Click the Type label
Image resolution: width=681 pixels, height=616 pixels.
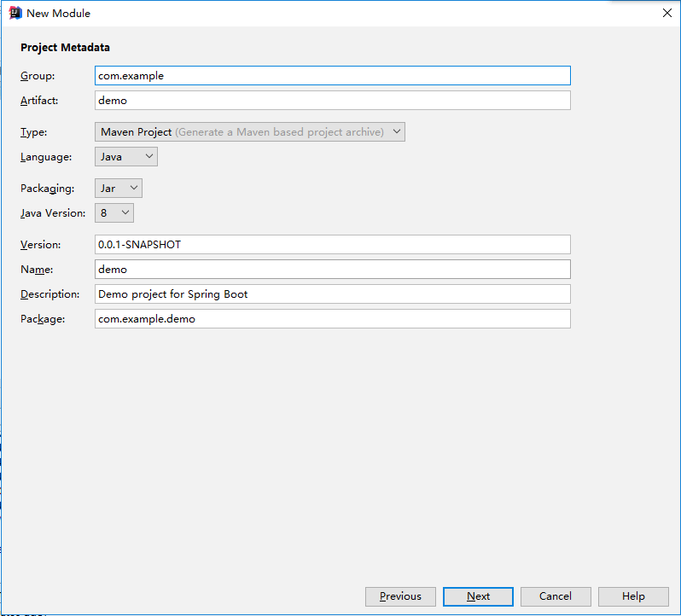pyautogui.click(x=33, y=132)
